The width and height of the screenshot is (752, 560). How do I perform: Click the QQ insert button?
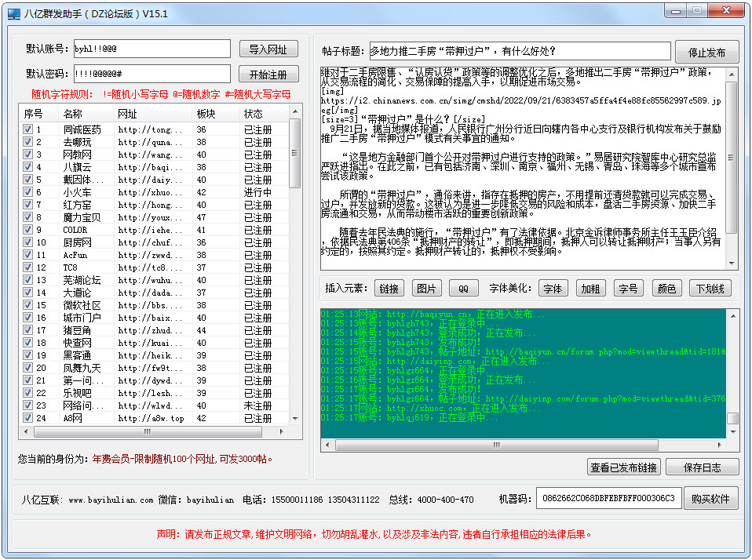pyautogui.click(x=463, y=289)
